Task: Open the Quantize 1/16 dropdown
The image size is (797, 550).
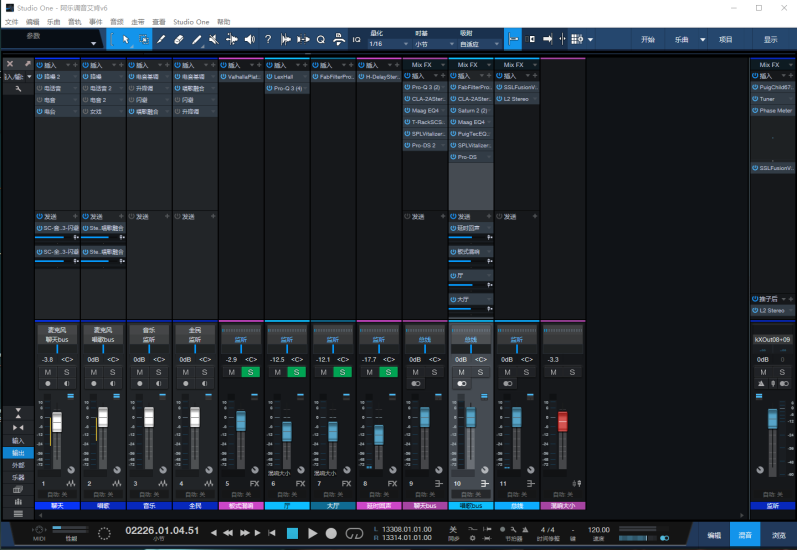Action: (x=389, y=44)
